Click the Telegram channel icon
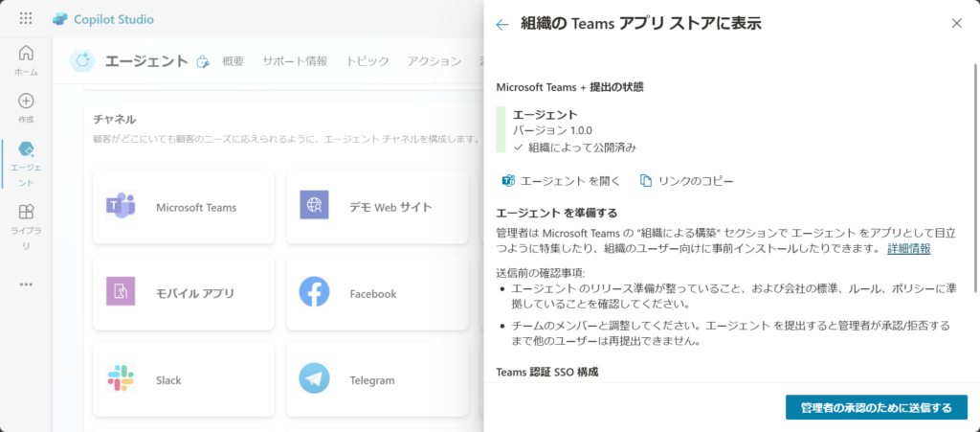980x432 pixels. pos(314,378)
